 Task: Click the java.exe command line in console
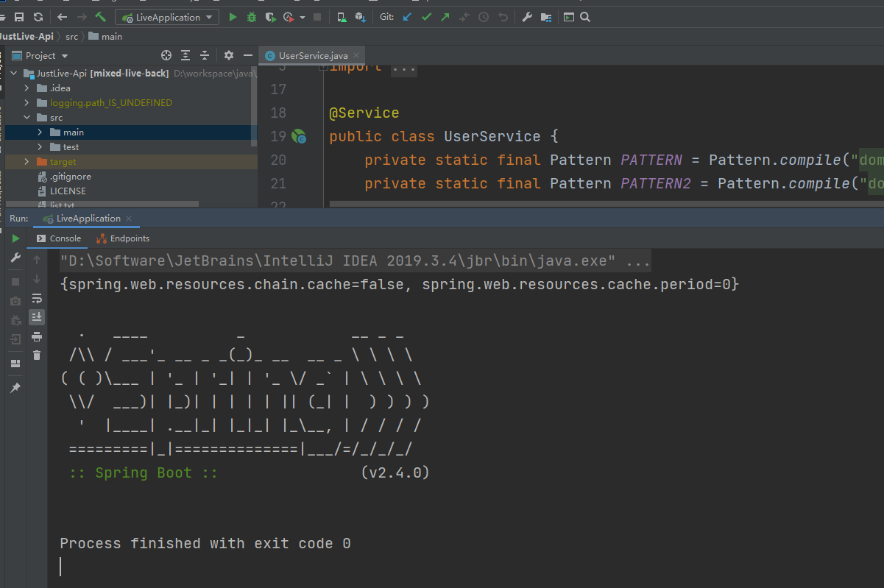[x=356, y=261]
